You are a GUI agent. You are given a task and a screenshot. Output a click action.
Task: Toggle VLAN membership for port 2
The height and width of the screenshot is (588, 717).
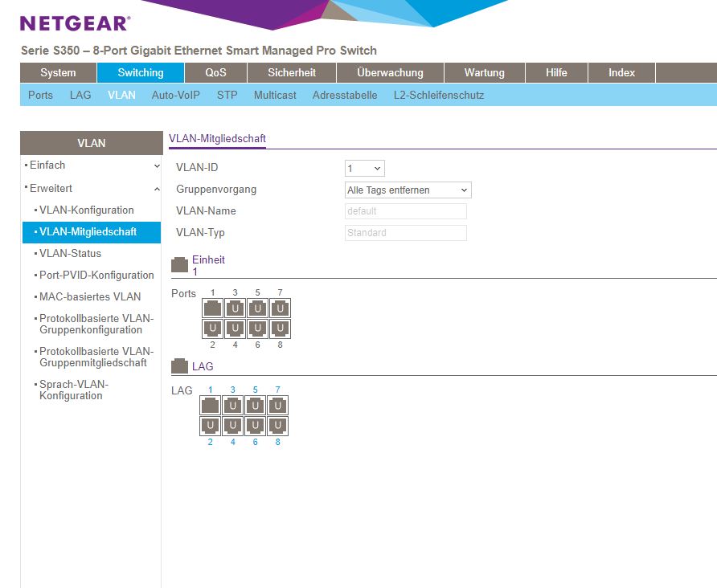212,328
